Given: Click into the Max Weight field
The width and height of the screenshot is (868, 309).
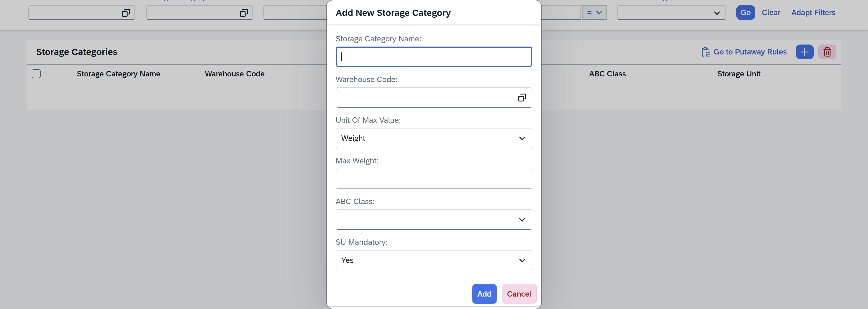Looking at the screenshot, I should point(434,179).
